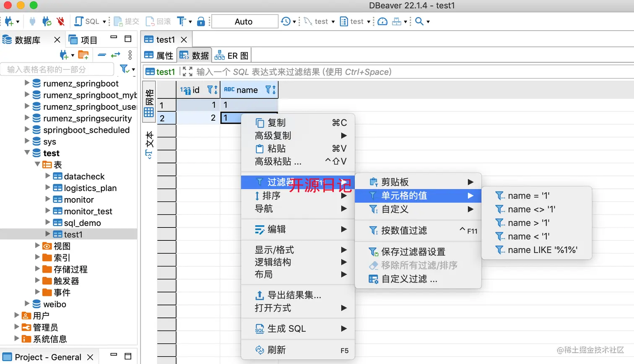The image size is (634, 364).
Task: Open 自定义过滤 custom filter dialog
Action: pyautogui.click(x=418, y=279)
